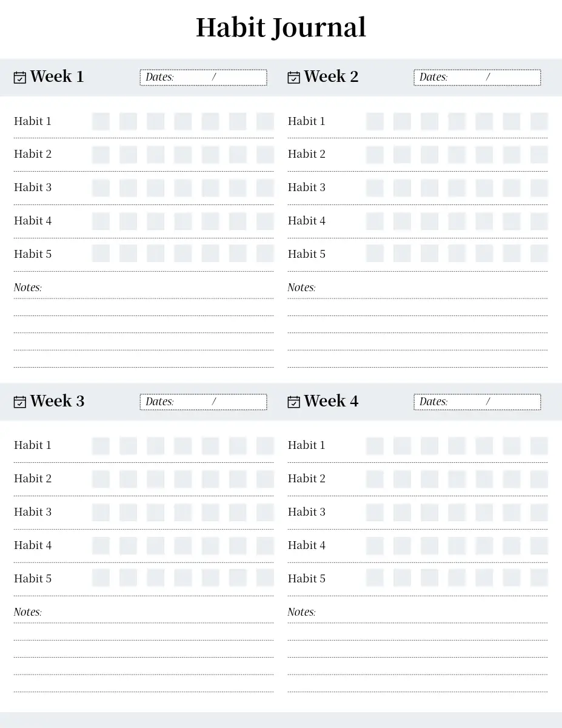Click the calendar icon beside Week 1
This screenshot has width=562, height=728.
[20, 78]
